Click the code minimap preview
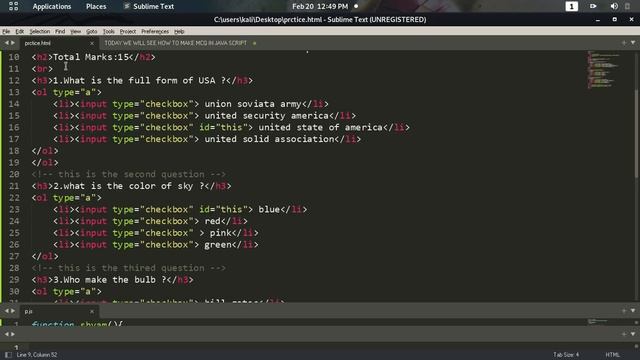This screenshot has height=360, width=640. tap(604, 69)
